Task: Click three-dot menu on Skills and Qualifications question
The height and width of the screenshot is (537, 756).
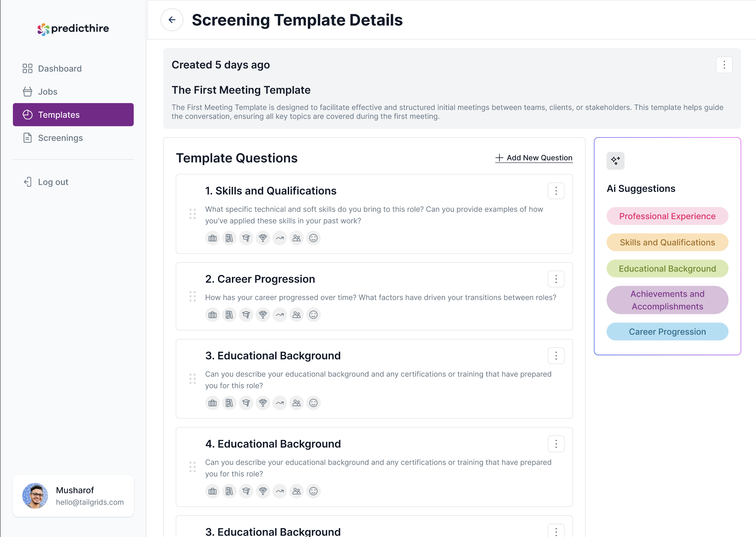Action: tap(556, 191)
